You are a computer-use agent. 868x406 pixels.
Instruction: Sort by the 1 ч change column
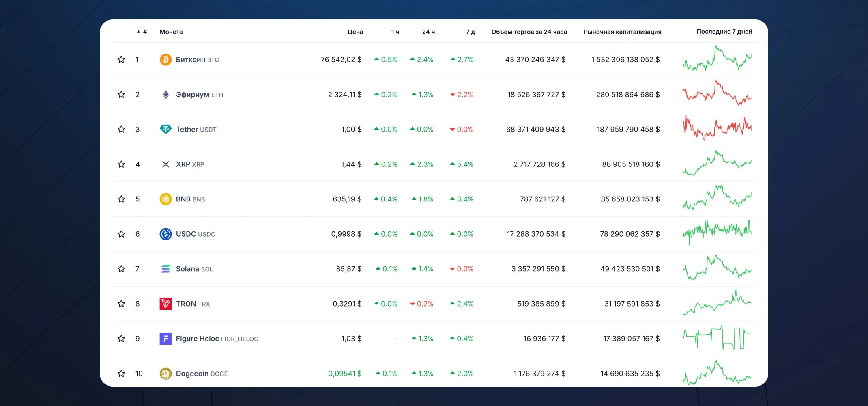[x=395, y=32]
